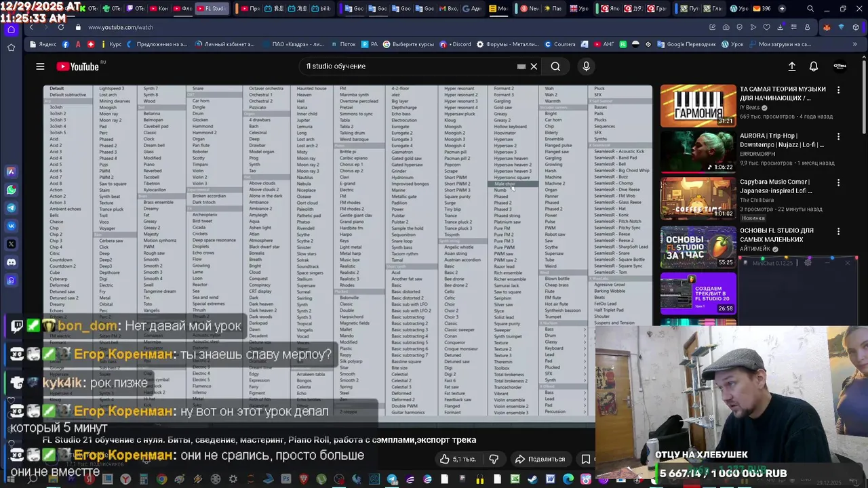This screenshot has width=868, height=488.
Task: Select SeamlessR - Big Chord Whip preset
Action: pyautogui.click(x=622, y=171)
